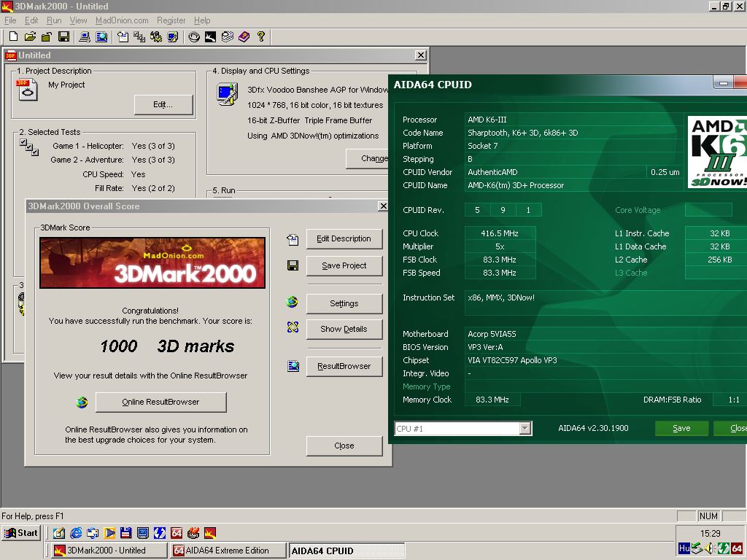
Task: Click the Edit... button in Project Description
Action: click(163, 104)
